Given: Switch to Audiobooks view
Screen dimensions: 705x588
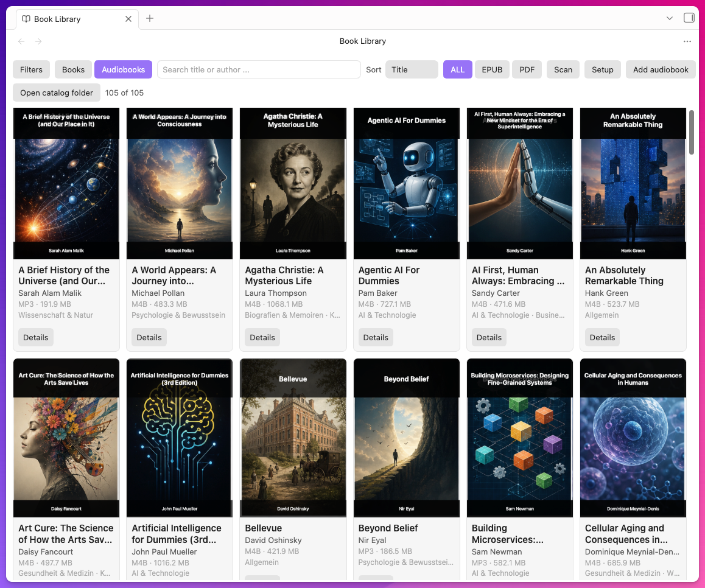Looking at the screenshot, I should (x=123, y=69).
